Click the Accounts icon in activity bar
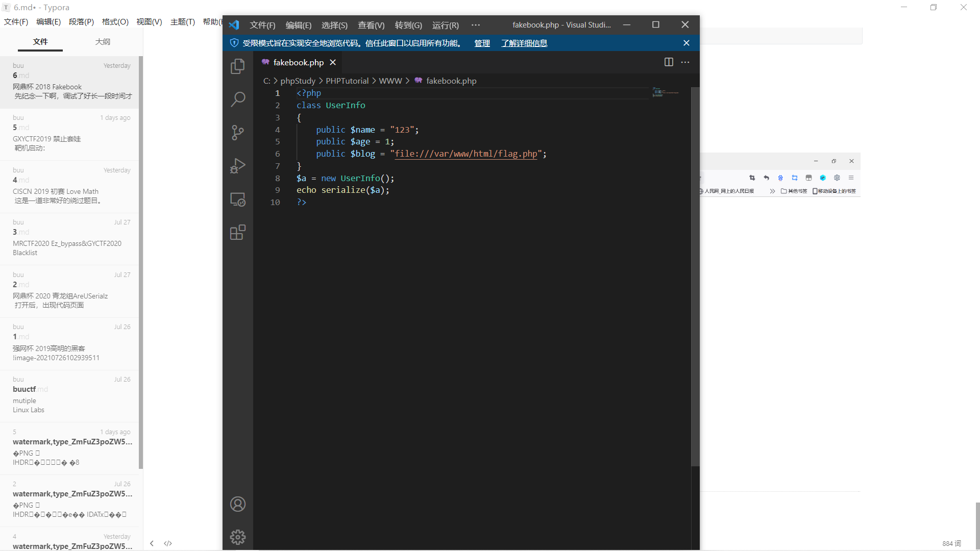980x551 pixels. (238, 504)
